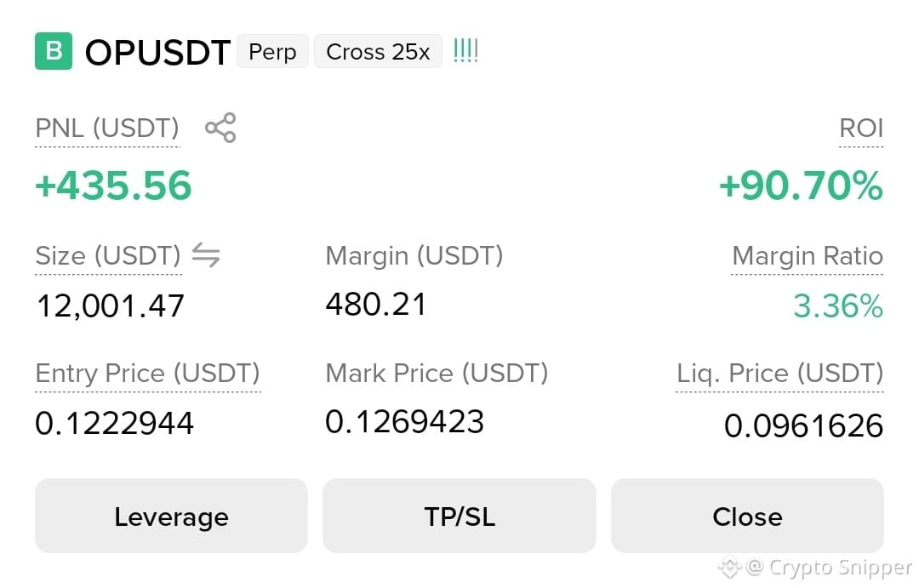The image size is (919, 588).
Task: Tap the Entry Price (USDT) label
Action: (x=148, y=373)
